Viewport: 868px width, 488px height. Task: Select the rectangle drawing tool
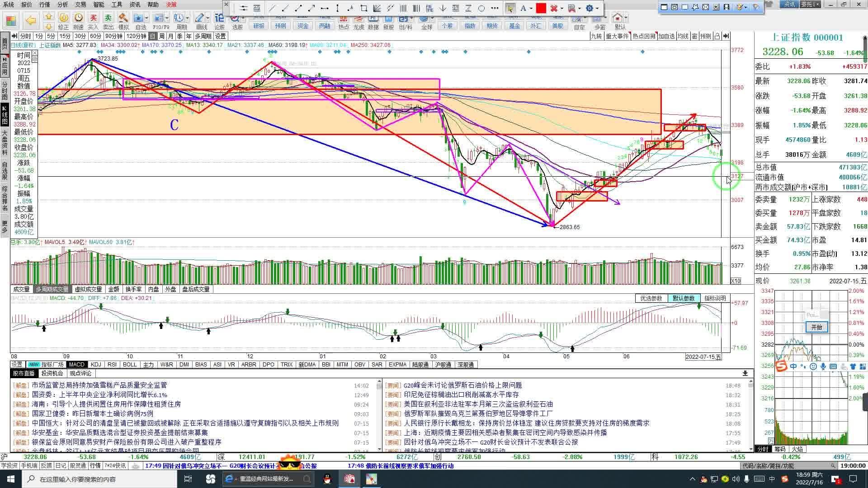[363, 8]
